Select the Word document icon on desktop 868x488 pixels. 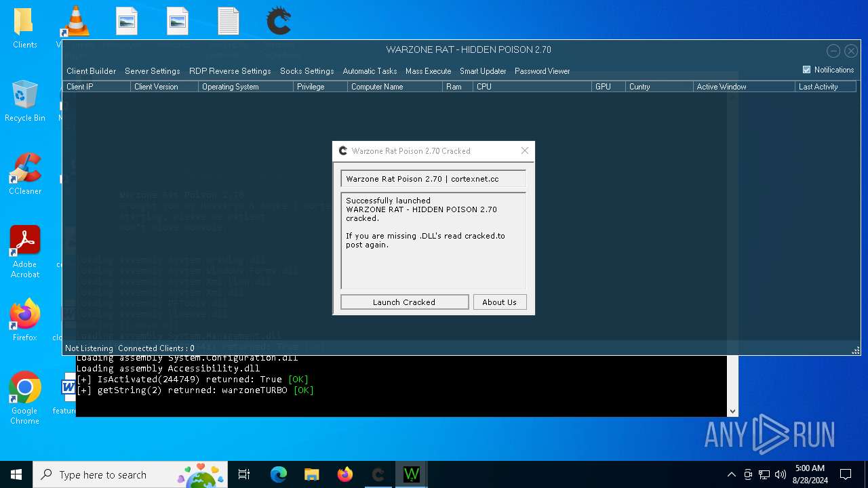[68, 388]
